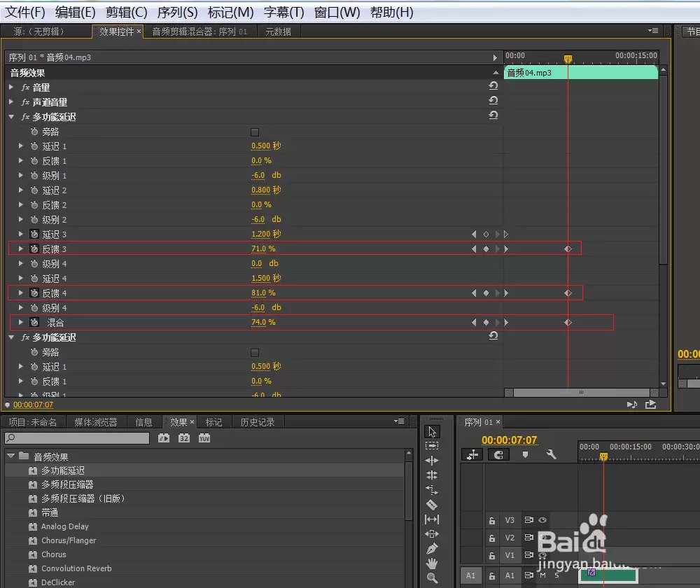Toggle animation stopwatch for 反馈 4
The width and height of the screenshot is (700, 588).
coord(34,293)
